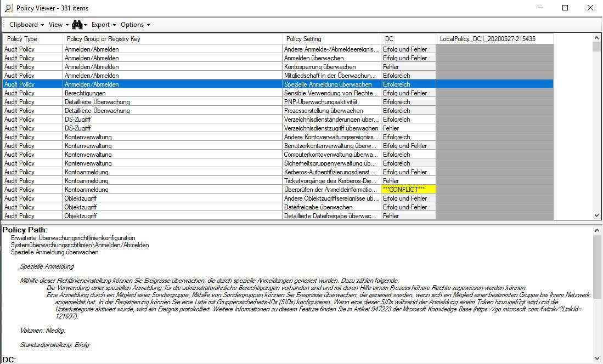Select the Kontosperrung überwachen row
The height and width of the screenshot is (364, 603).
331,67
